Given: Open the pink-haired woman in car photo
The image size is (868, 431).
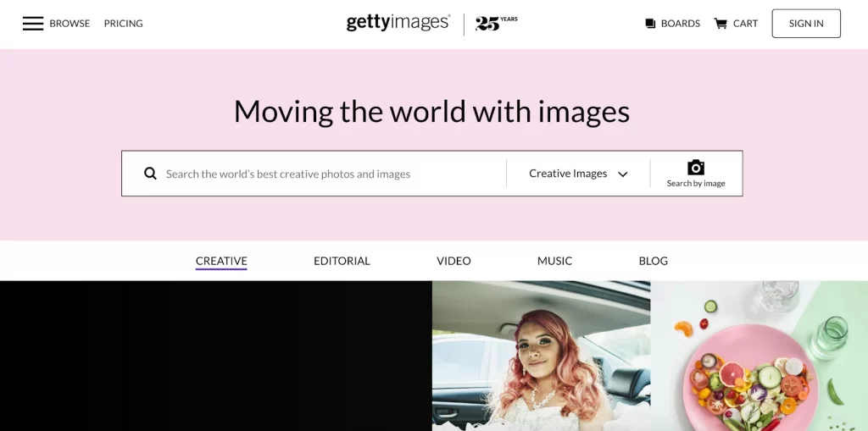Looking at the screenshot, I should tap(542, 356).
